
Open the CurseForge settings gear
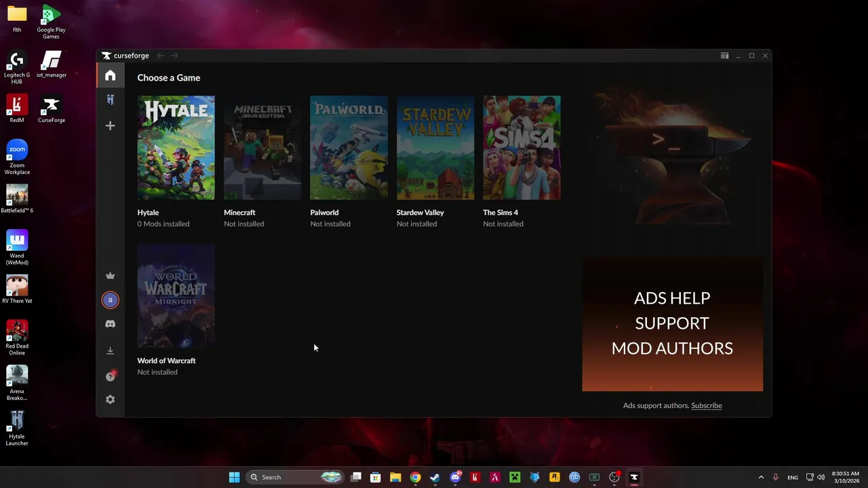tap(110, 399)
